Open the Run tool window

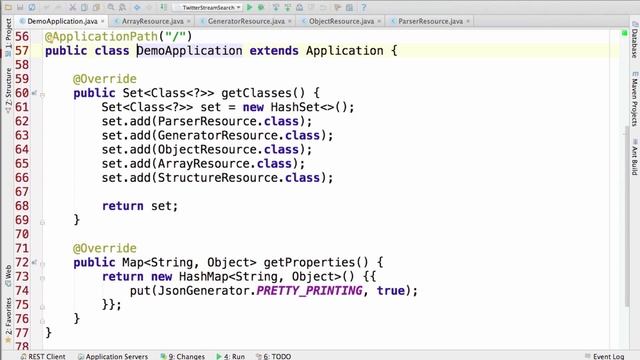point(231,356)
